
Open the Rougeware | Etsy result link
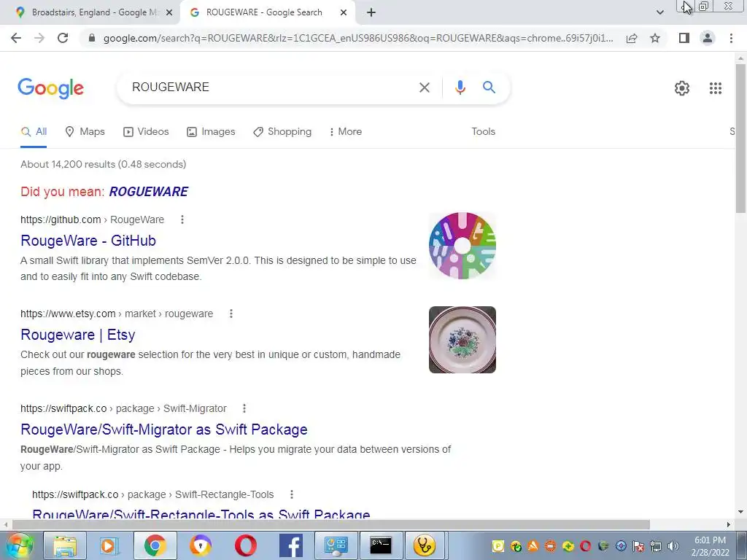point(78,335)
